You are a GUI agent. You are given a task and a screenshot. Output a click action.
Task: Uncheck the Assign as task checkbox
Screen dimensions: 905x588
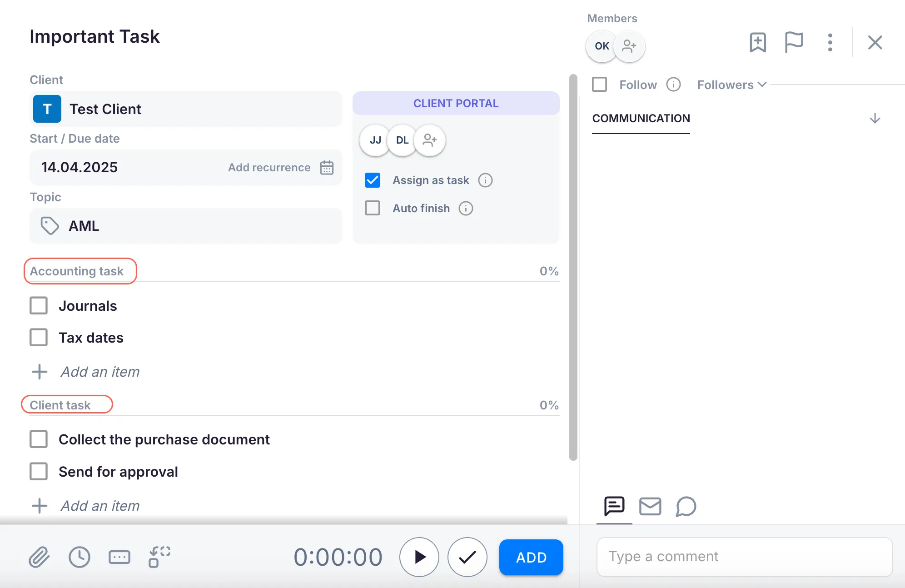click(x=373, y=180)
